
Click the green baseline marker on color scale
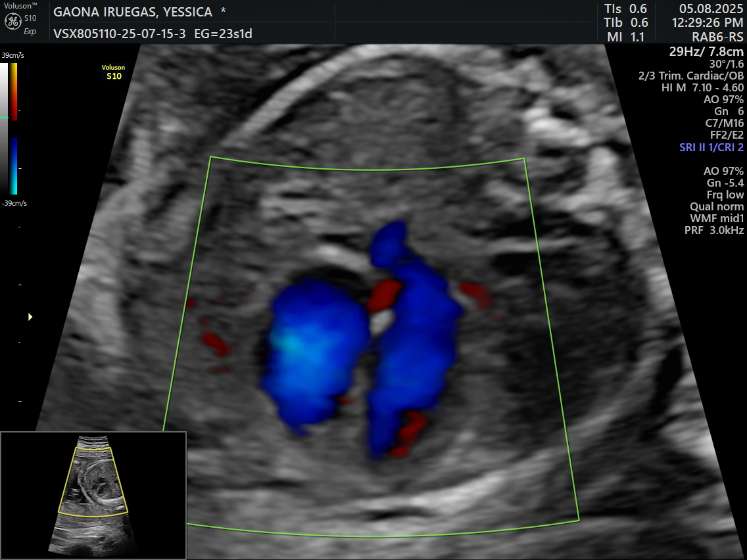click(4, 117)
